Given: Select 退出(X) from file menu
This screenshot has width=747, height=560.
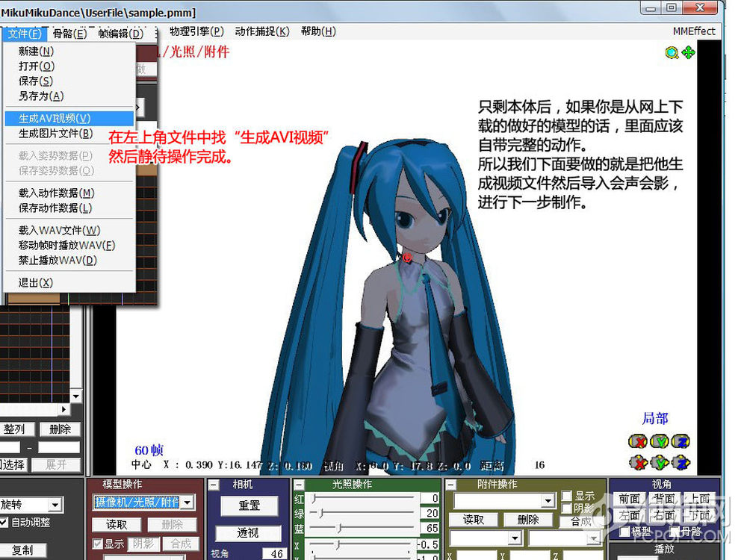Looking at the screenshot, I should point(69,283).
